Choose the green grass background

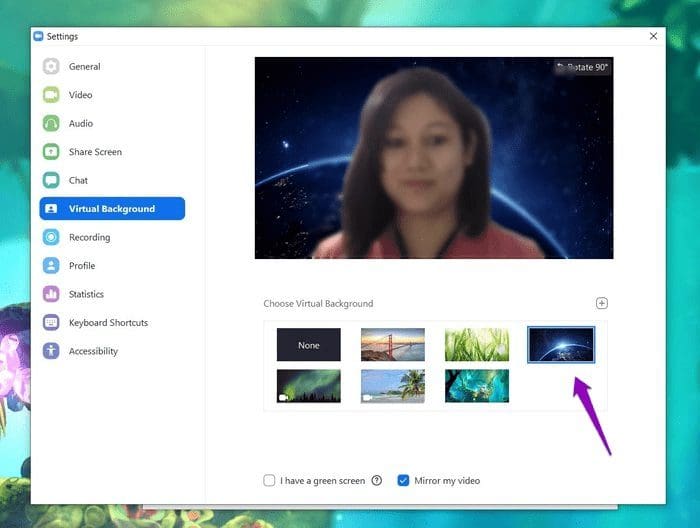477,345
